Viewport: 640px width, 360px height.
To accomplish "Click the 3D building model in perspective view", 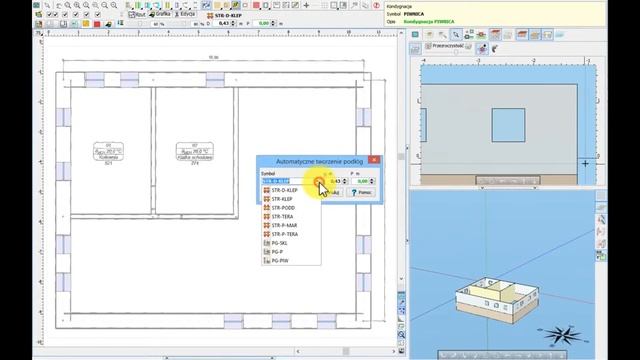I will 497,300.
